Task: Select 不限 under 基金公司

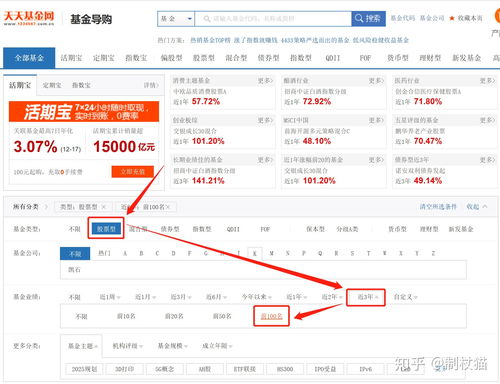Action: [75, 253]
